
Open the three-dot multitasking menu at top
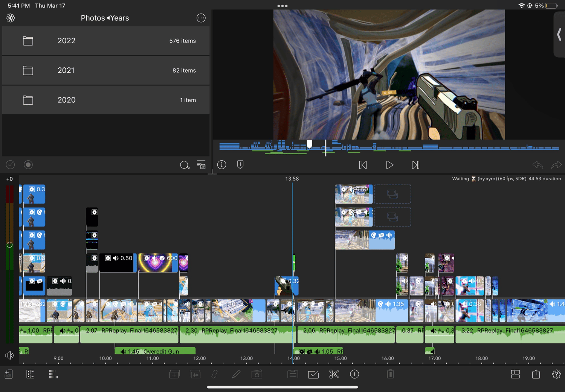282,6
